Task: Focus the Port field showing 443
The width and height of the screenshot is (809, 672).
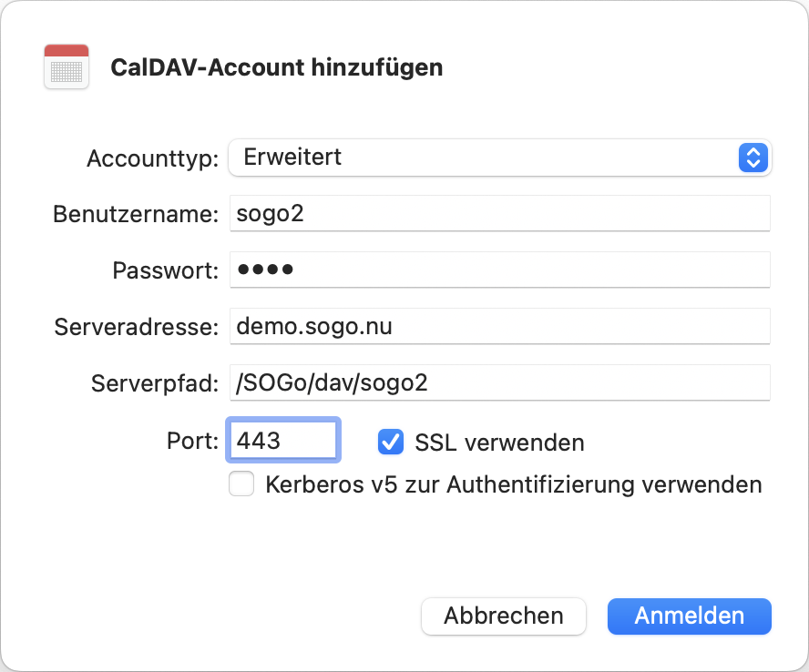Action: coord(283,441)
